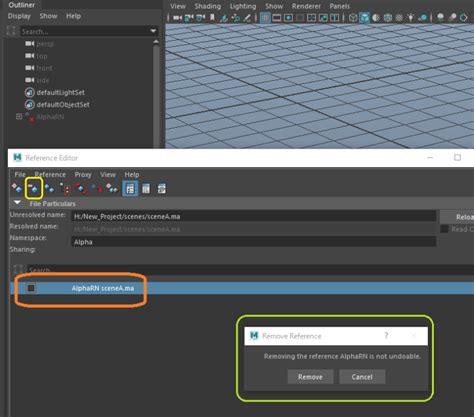
Task: Click the Create Reference toolbar icon
Action: pos(17,188)
